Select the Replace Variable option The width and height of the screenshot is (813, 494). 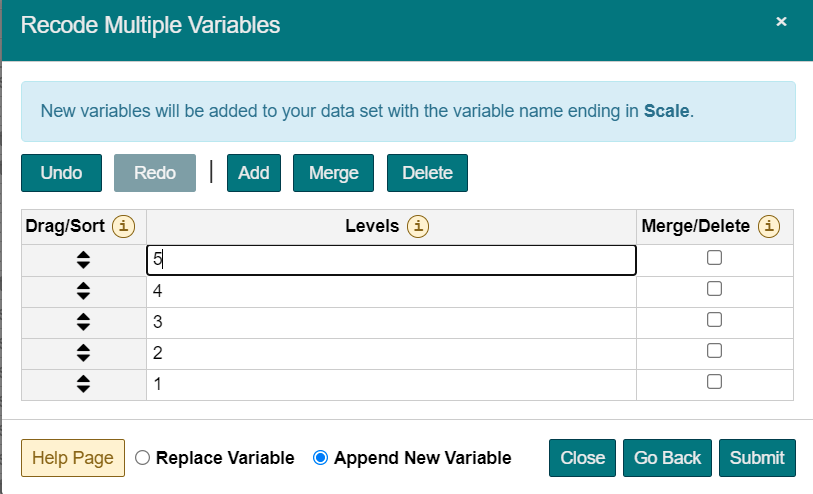[x=142, y=458]
